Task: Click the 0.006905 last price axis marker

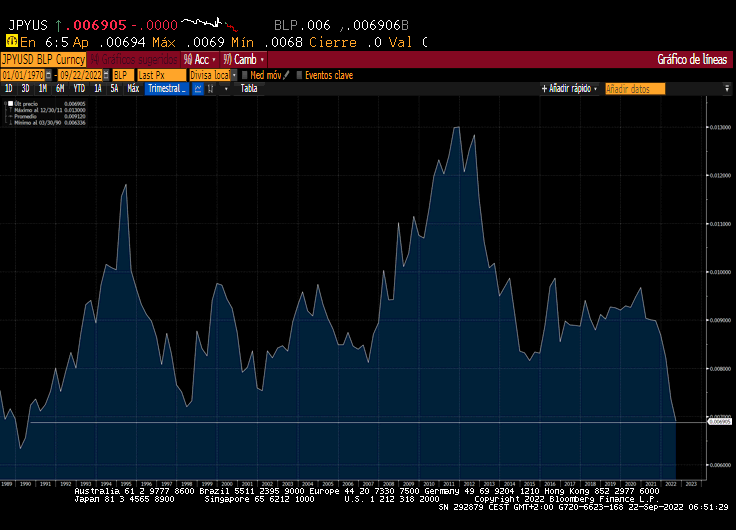Action: coord(720,422)
